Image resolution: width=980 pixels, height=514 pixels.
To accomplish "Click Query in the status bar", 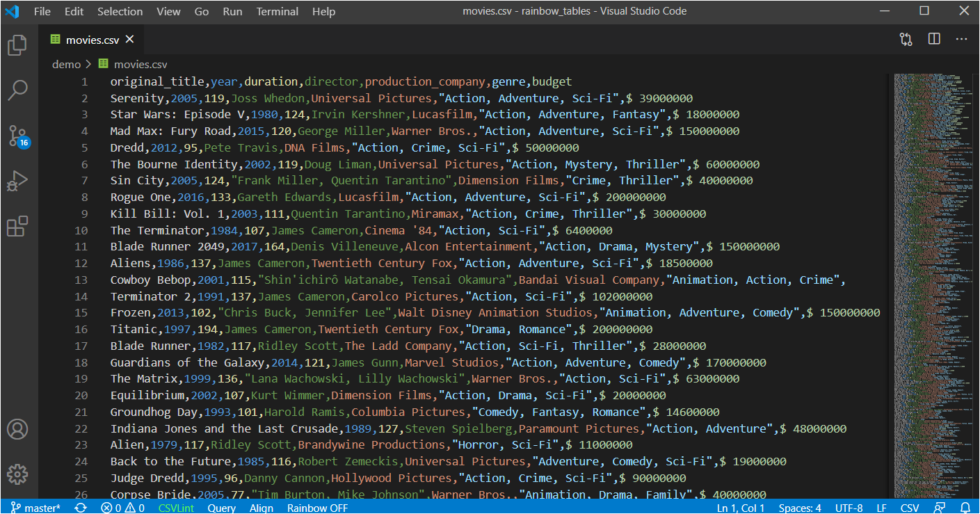I will [221, 508].
